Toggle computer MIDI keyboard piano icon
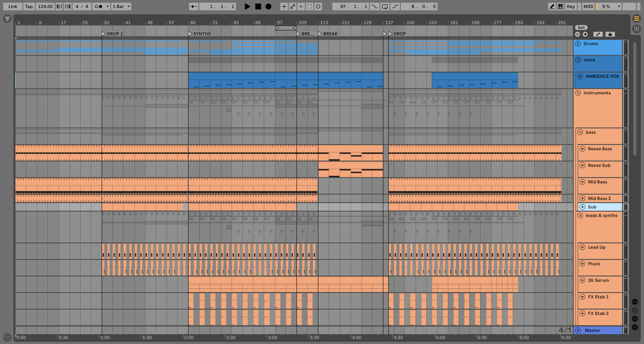Image resolution: width=644 pixels, height=344 pixels. click(560, 6)
